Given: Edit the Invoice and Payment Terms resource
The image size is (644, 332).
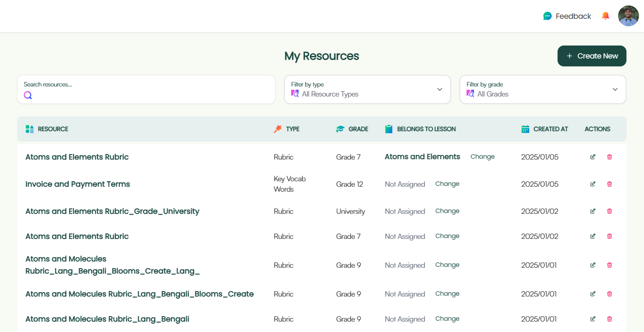Looking at the screenshot, I should [593, 184].
